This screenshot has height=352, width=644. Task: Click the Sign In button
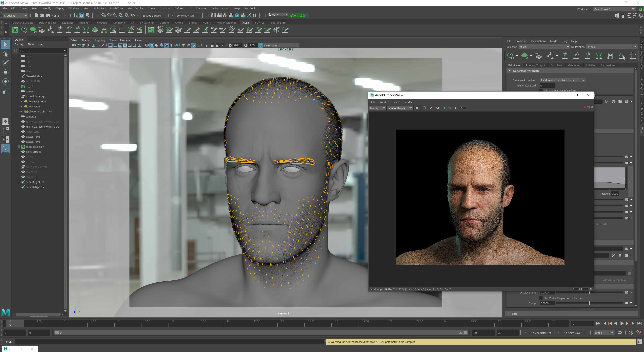tap(278, 14)
